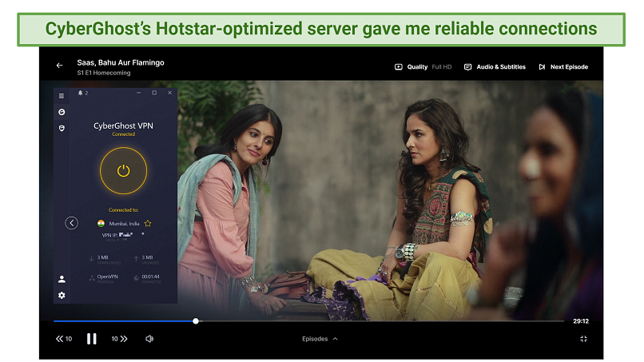Open the privacy shield sidebar icon
Screen dimensions: 644x362
[x=62, y=128]
